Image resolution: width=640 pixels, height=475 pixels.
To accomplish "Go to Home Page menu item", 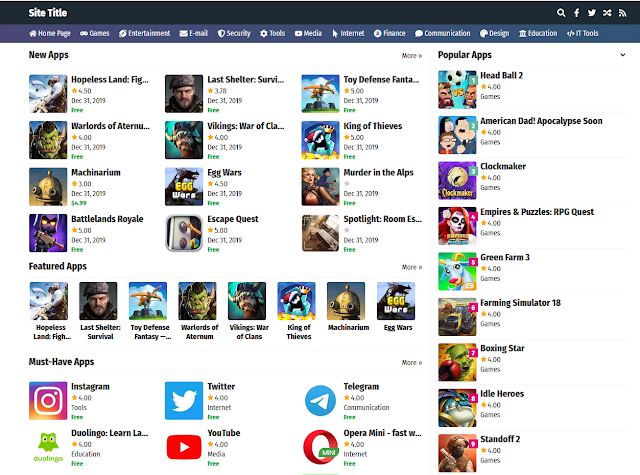I will (x=50, y=33).
